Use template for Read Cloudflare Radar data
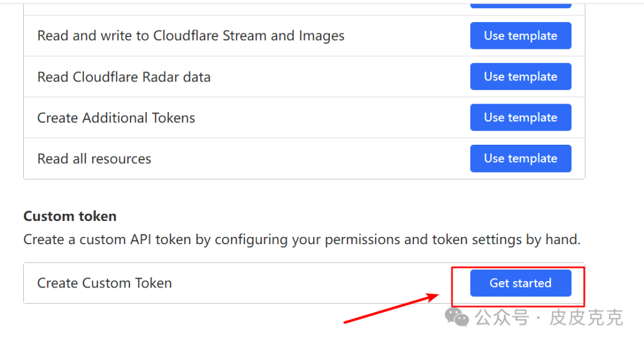Screen dimensions: 644x343 coord(521,77)
